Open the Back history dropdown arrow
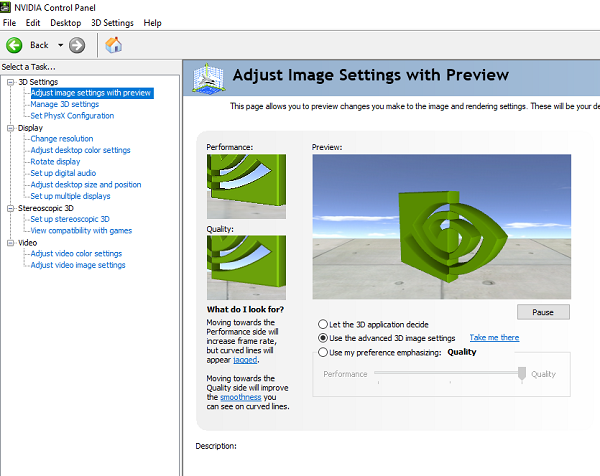The width and height of the screenshot is (600, 476). tap(60, 45)
